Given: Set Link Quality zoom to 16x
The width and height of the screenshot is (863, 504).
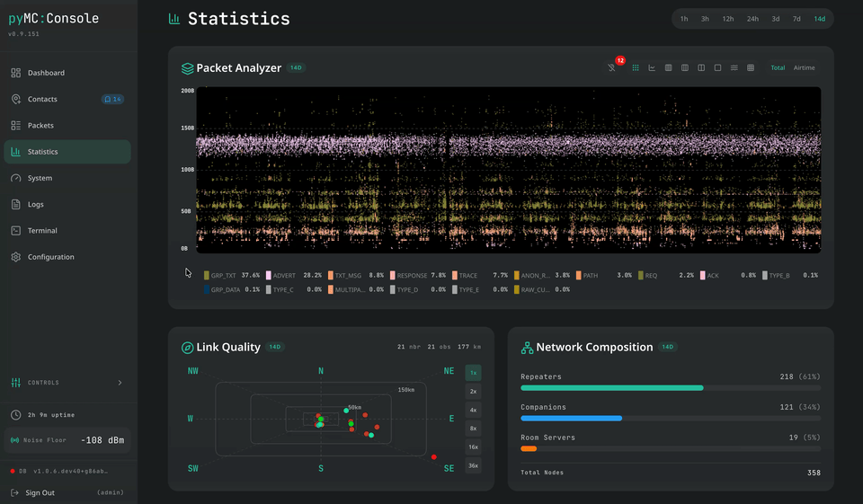Looking at the screenshot, I should tap(474, 447).
